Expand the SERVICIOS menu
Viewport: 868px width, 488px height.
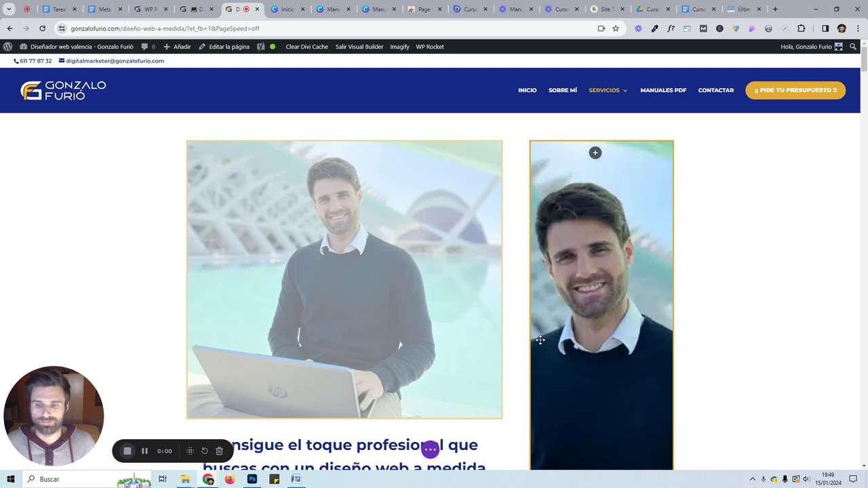[608, 90]
